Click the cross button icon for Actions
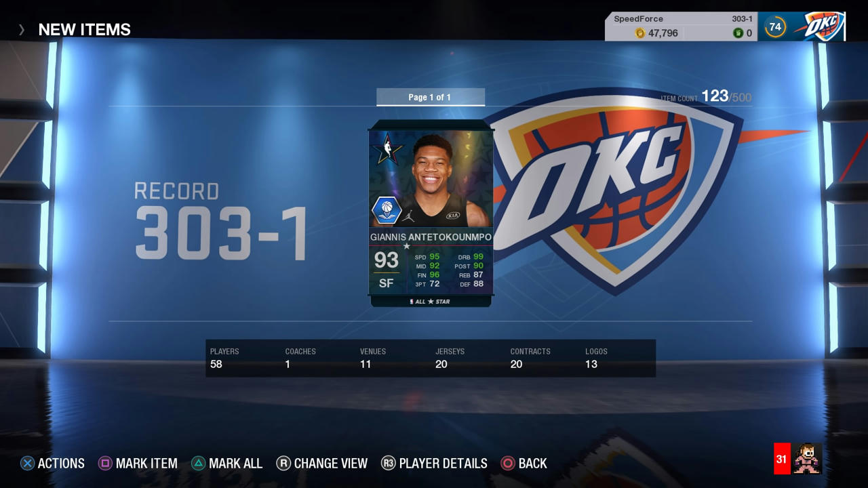Image resolution: width=868 pixels, height=488 pixels. [x=27, y=464]
